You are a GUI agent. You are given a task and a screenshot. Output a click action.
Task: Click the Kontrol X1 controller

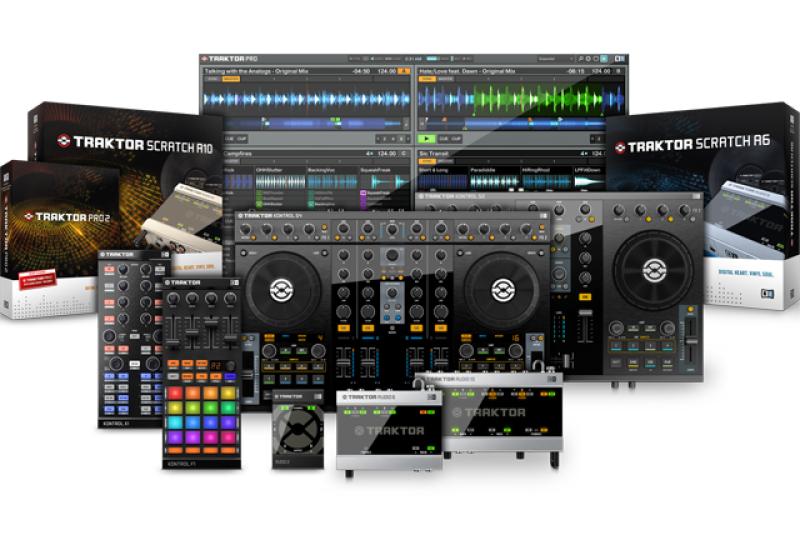(x=130, y=339)
